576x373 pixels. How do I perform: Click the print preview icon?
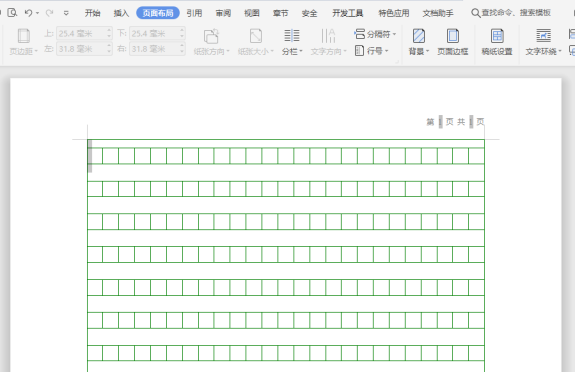pos(12,13)
